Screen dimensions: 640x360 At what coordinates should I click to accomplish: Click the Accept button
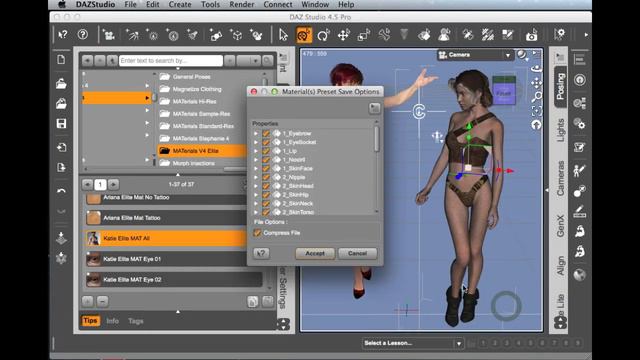pyautogui.click(x=315, y=253)
